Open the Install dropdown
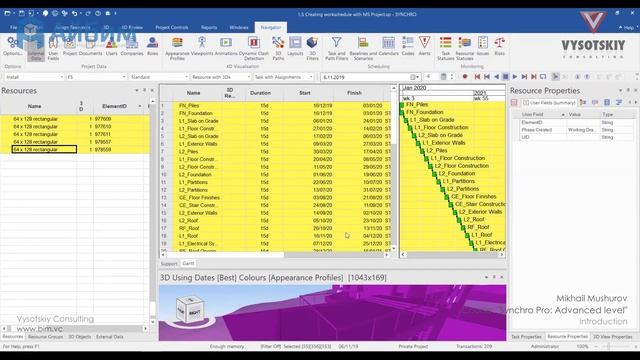The width and height of the screenshot is (640, 360). (x=34, y=77)
